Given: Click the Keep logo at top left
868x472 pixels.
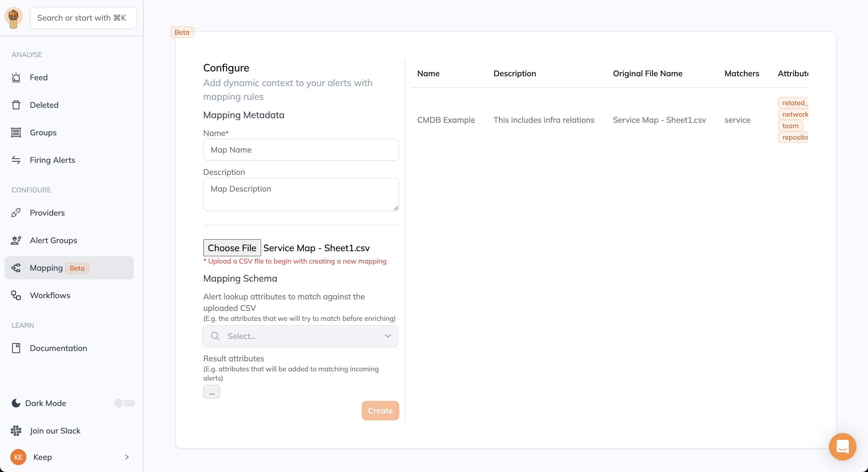Looking at the screenshot, I should point(13,17).
